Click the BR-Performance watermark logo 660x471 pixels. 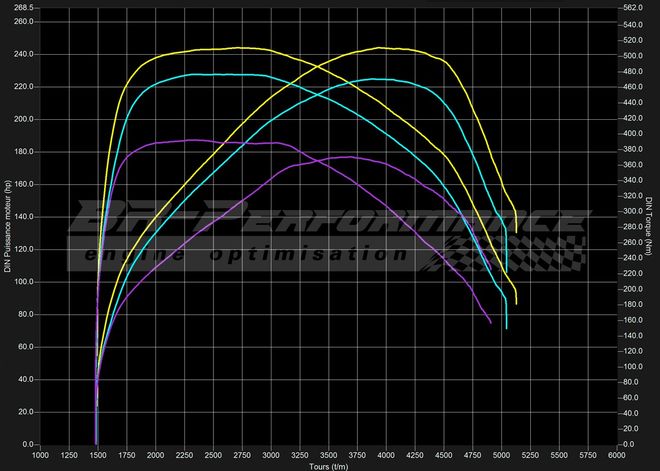320,222
